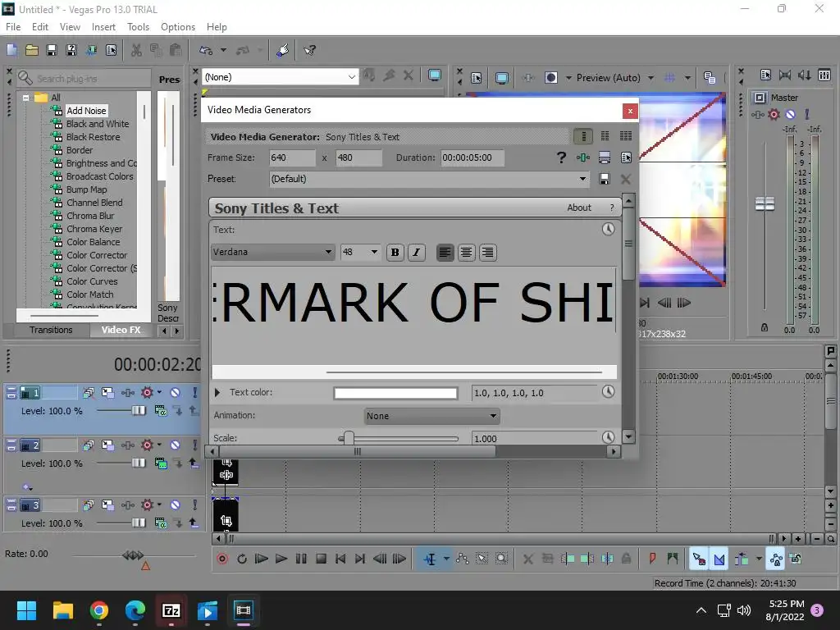Click Delete preset X icon
840x630 pixels.
(x=625, y=179)
